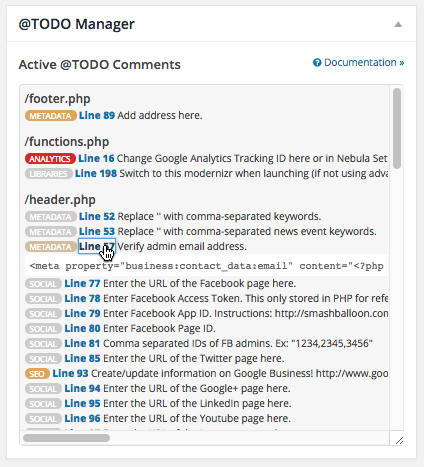Image resolution: width=424 pixels, height=467 pixels.
Task: Open Line 16 in functions.php
Action: 96,158
